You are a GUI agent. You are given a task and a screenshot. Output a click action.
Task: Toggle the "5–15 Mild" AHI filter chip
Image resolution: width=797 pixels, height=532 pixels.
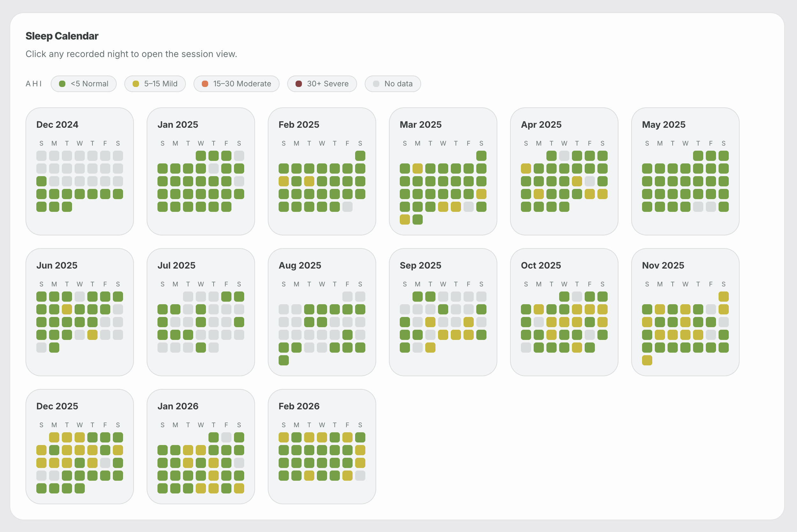[x=155, y=84]
